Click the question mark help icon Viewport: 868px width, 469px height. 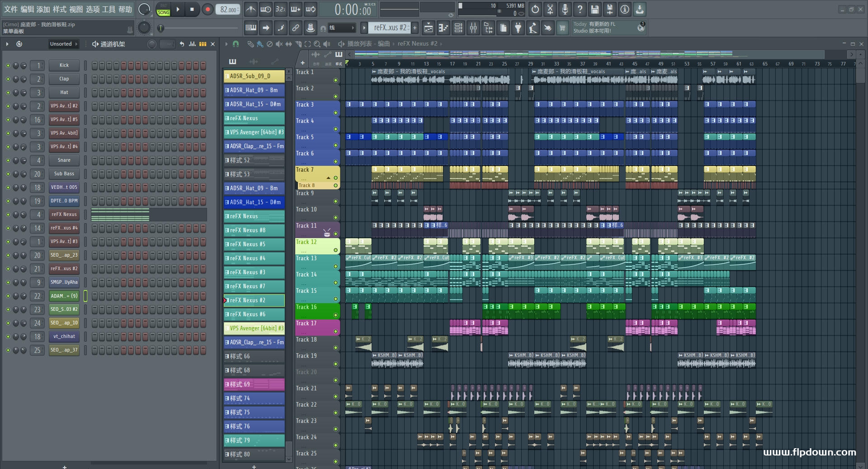click(580, 9)
